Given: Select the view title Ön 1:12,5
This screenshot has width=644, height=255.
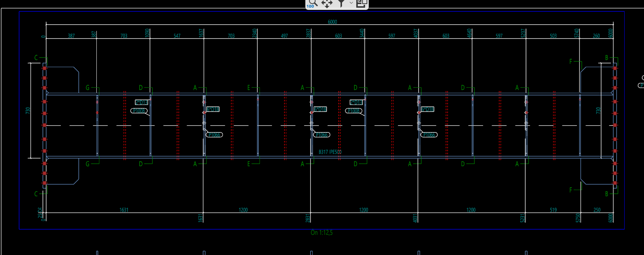Looking at the screenshot, I should click(x=321, y=233).
